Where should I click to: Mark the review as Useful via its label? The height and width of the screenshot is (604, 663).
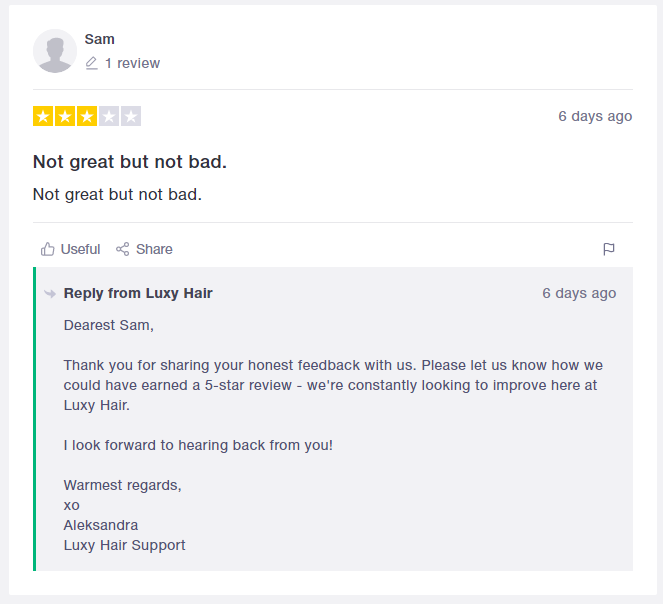(80, 249)
